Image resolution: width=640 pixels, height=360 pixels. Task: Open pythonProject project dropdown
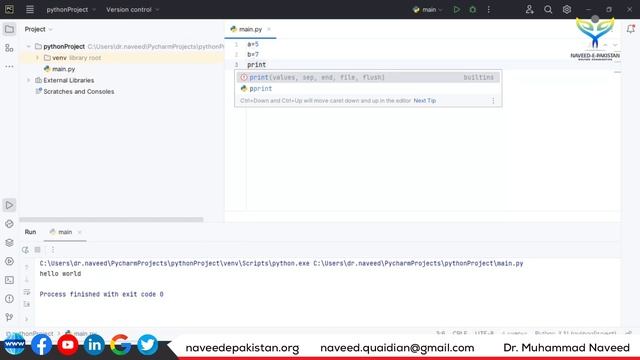point(71,9)
